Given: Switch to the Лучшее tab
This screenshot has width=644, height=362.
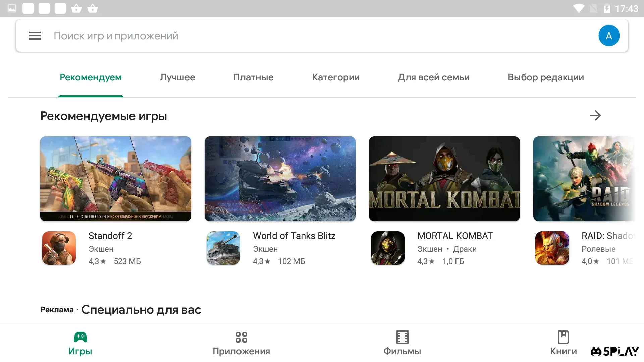Looking at the screenshot, I should click(x=177, y=77).
